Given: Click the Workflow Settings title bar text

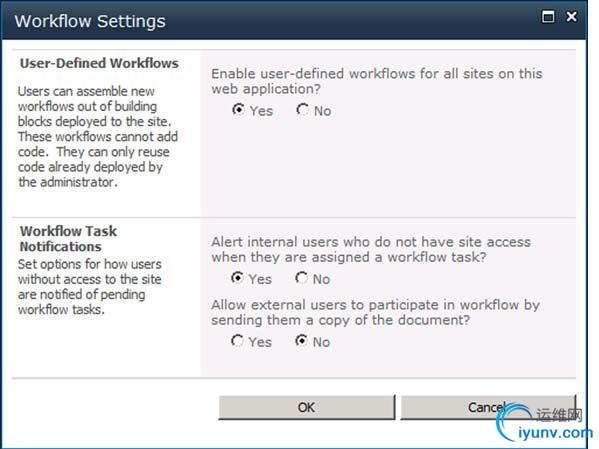Looking at the screenshot, I should 90,21.
